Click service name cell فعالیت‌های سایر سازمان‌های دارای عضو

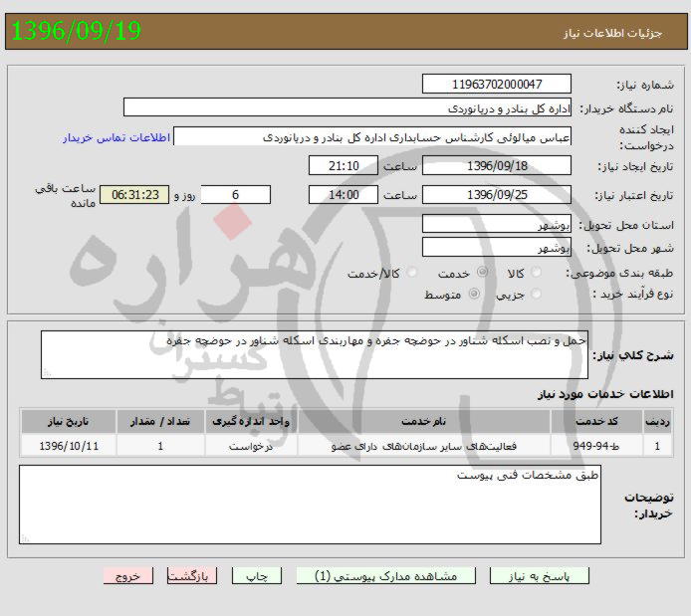point(424,446)
